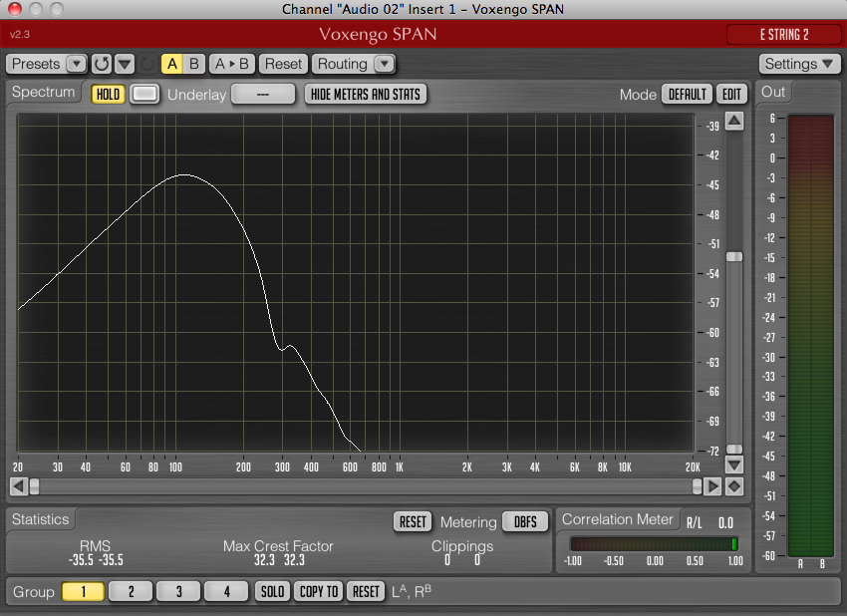Image resolution: width=847 pixels, height=616 pixels.
Task: Toggle the group SOLO button
Action: 272,592
